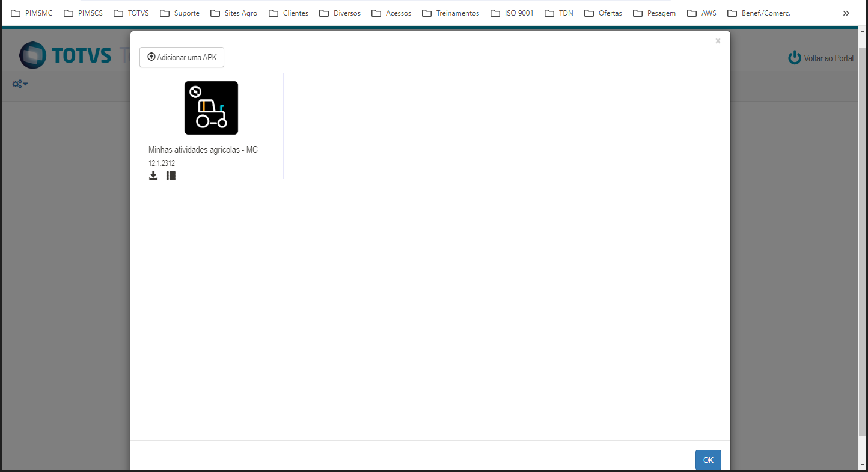Image resolution: width=868 pixels, height=472 pixels.
Task: Open the Diversos bookmarks folder
Action: (x=340, y=13)
